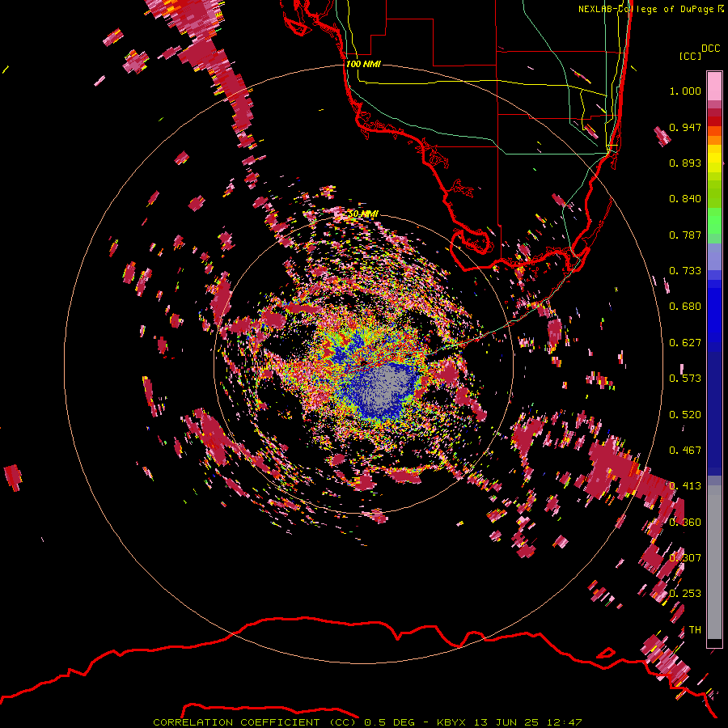Click the DCC label above the color scale

pyautogui.click(x=711, y=49)
